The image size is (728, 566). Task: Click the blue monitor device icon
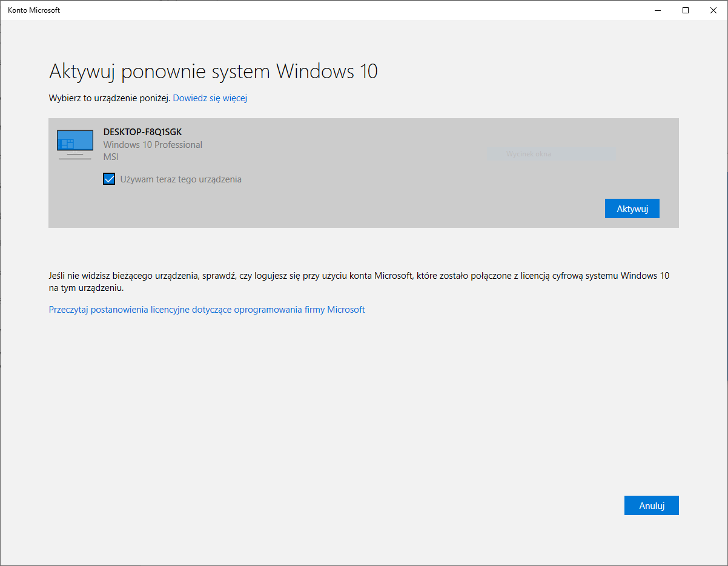75,144
